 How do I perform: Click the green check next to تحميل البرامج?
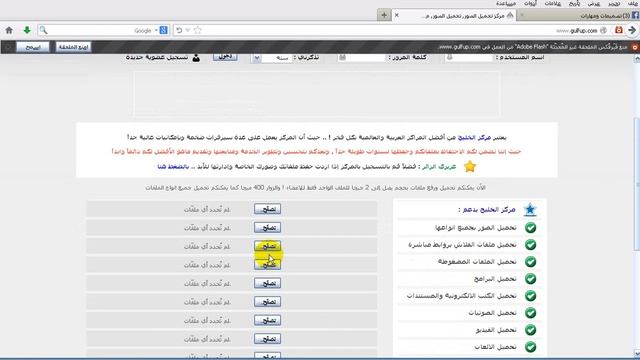tap(530, 279)
